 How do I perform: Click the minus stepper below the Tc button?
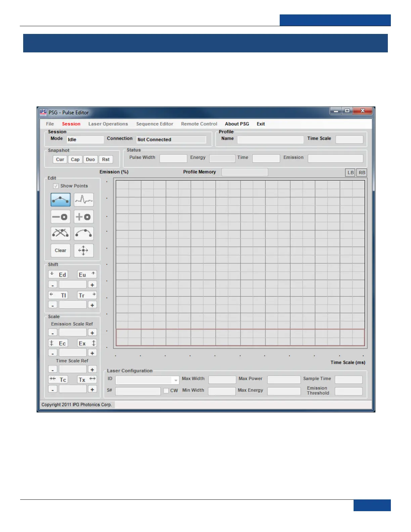pos(53,389)
